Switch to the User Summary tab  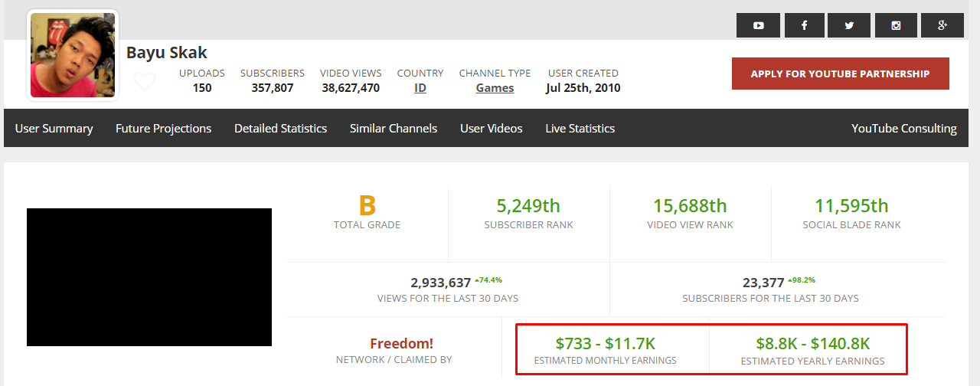coord(54,128)
